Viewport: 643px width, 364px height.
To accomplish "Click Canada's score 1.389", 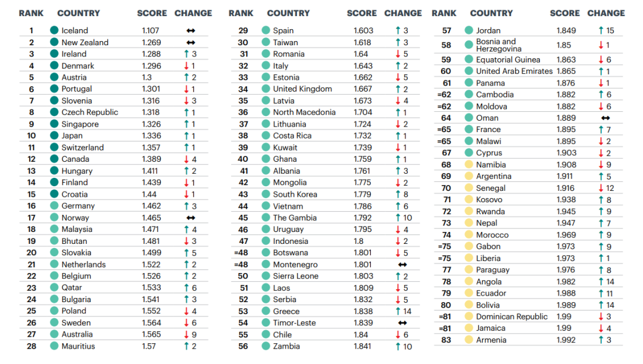I will [152, 159].
